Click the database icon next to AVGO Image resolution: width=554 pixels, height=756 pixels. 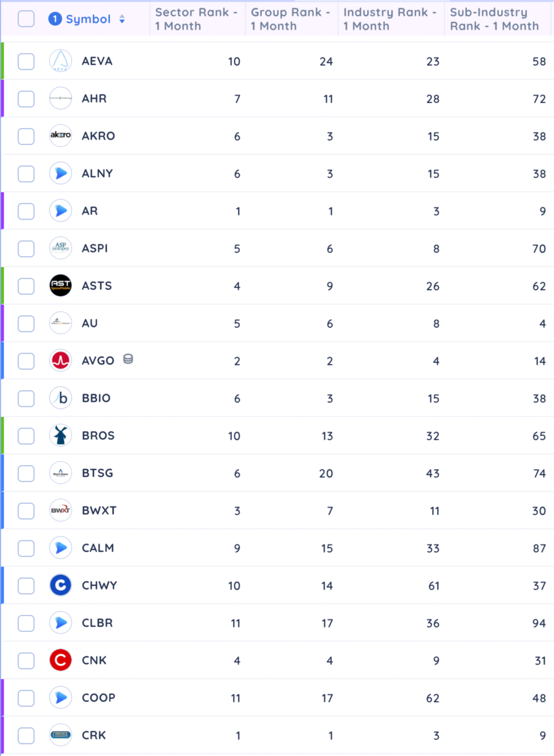pyautogui.click(x=128, y=359)
